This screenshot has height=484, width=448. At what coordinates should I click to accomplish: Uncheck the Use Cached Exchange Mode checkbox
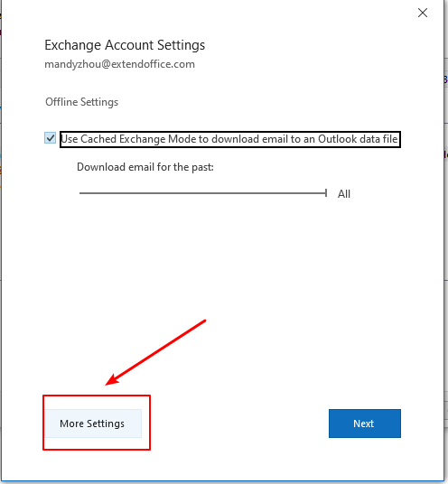pos(50,138)
